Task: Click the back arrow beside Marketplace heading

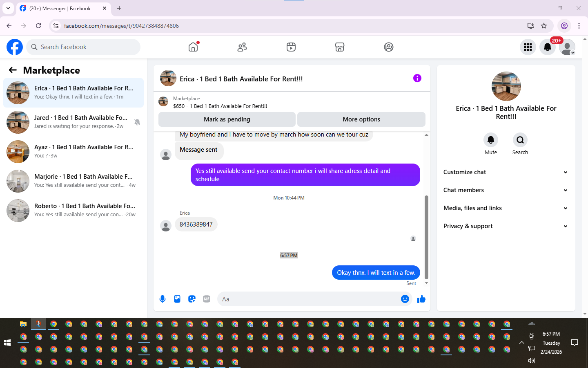Action: (x=13, y=70)
